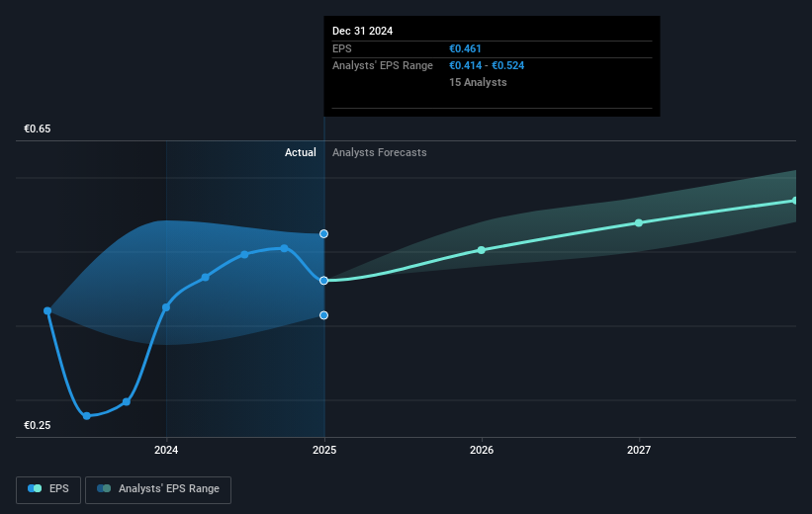Click the '2027' x-axis label
This screenshot has width=812, height=514.
coord(639,450)
